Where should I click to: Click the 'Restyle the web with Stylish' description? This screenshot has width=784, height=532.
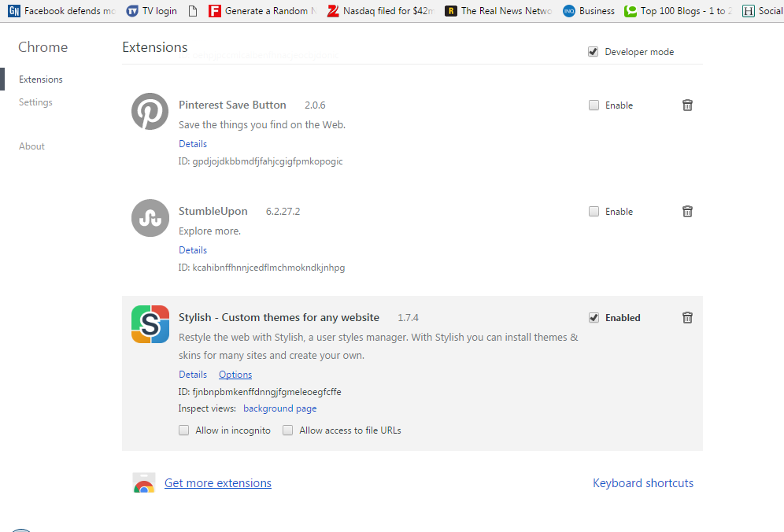[378, 346]
